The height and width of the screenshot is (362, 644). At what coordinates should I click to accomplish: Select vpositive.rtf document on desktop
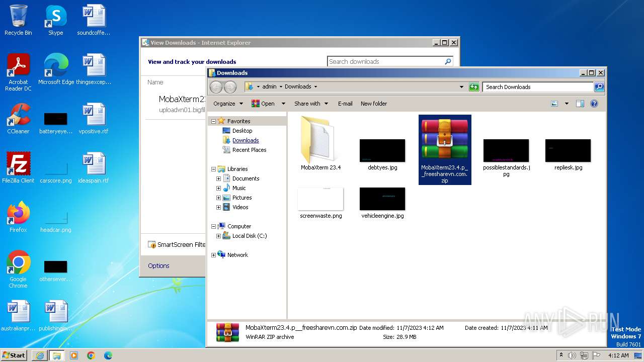coord(94,119)
